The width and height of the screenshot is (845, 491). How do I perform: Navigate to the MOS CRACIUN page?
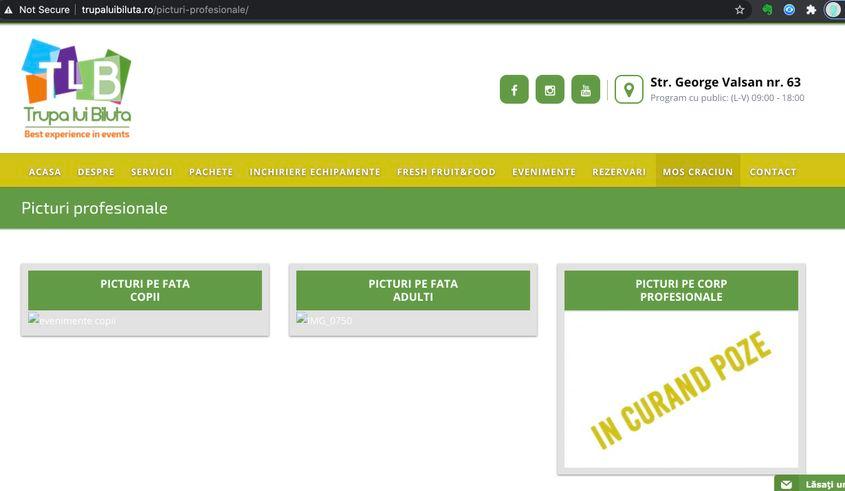pyautogui.click(x=698, y=172)
